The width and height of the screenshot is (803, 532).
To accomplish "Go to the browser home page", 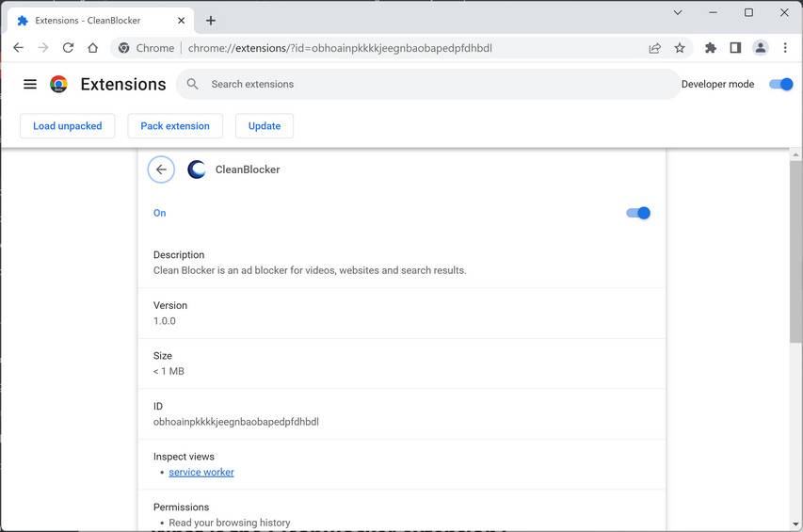I will [x=92, y=48].
